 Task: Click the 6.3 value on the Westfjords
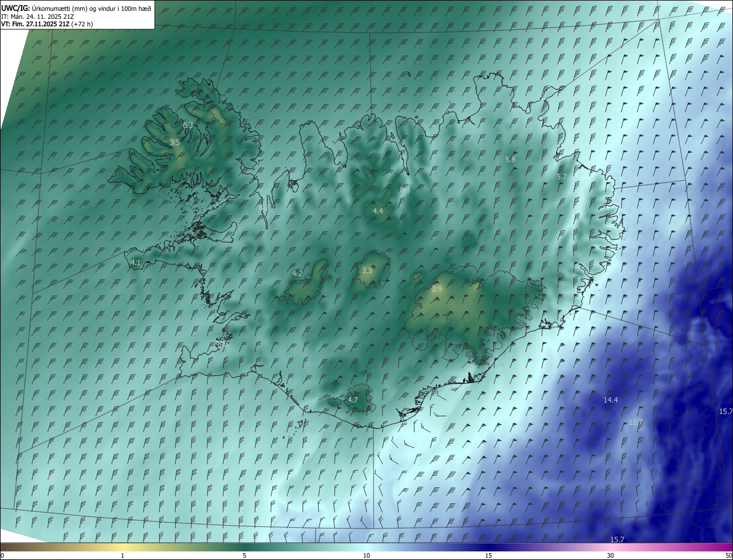[188, 125]
